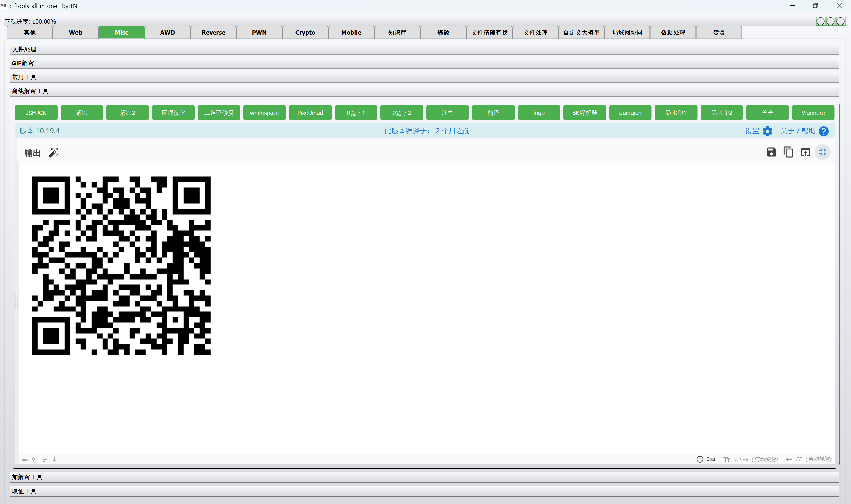851x504 pixels.
Task: Copy output to clipboard icon
Action: click(788, 152)
